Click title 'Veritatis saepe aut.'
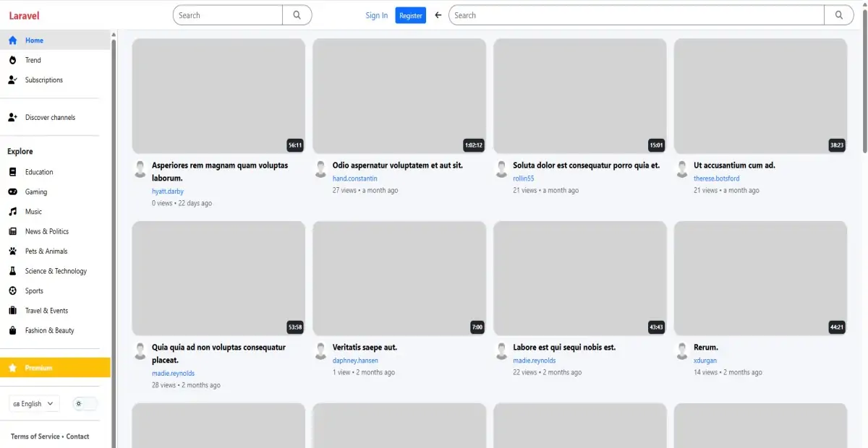868x448 pixels. click(365, 348)
